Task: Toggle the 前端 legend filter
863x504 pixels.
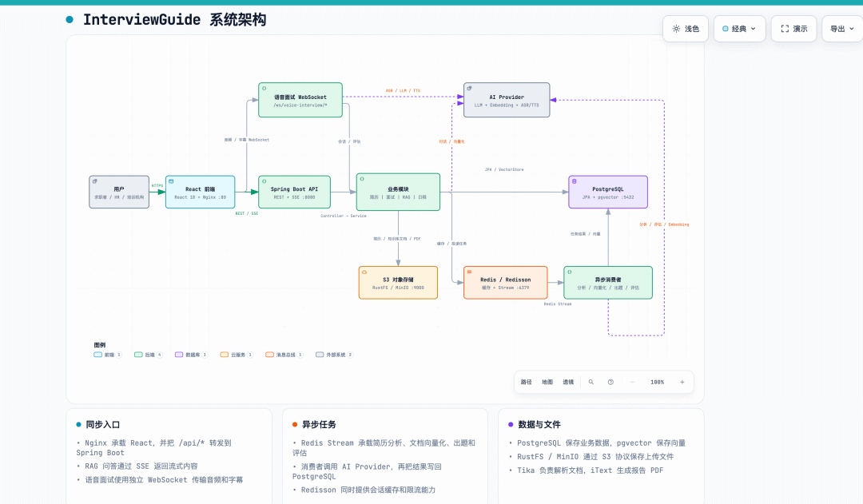Action: tap(107, 355)
